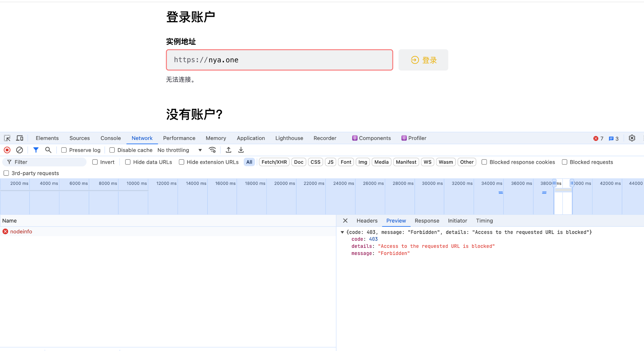Click the 登录 login button

tap(423, 60)
